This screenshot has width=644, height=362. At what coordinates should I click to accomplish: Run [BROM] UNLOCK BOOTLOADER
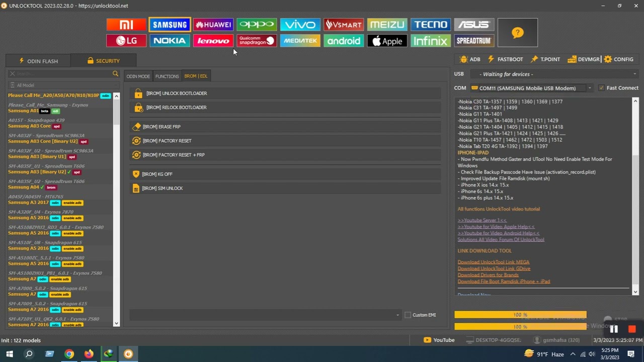pos(285,94)
